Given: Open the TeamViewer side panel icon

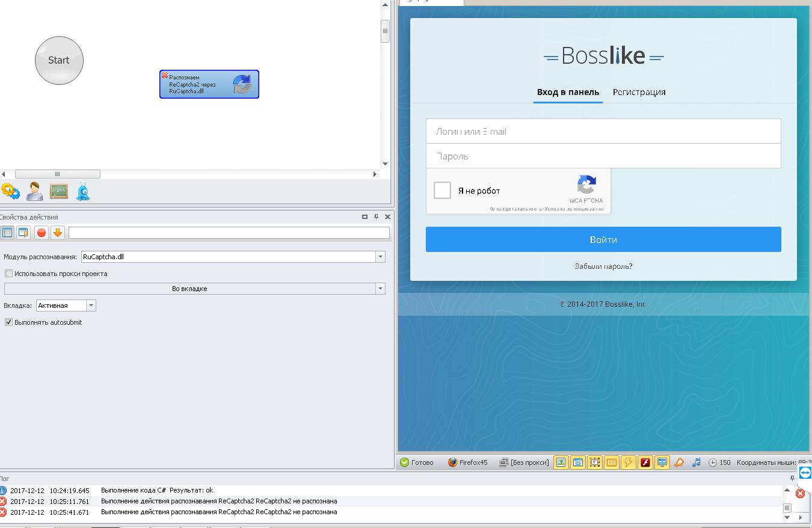Looking at the screenshot, I should pos(805,473).
